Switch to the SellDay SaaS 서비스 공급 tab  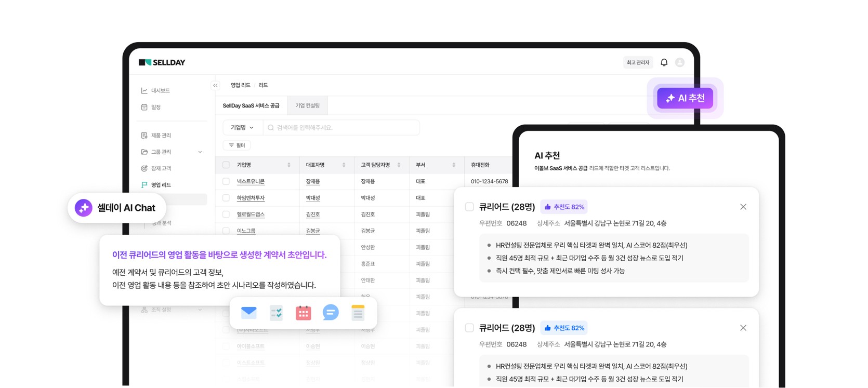tap(251, 106)
